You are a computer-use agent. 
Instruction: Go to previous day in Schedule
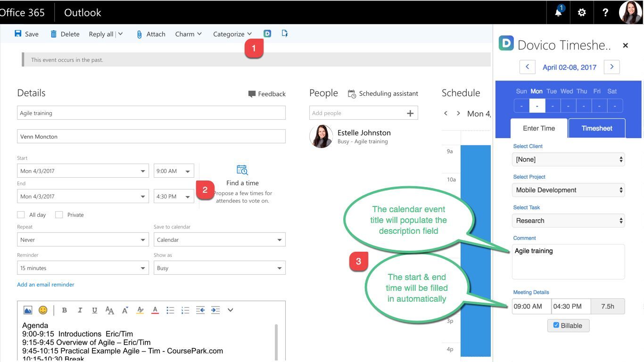pos(446,114)
